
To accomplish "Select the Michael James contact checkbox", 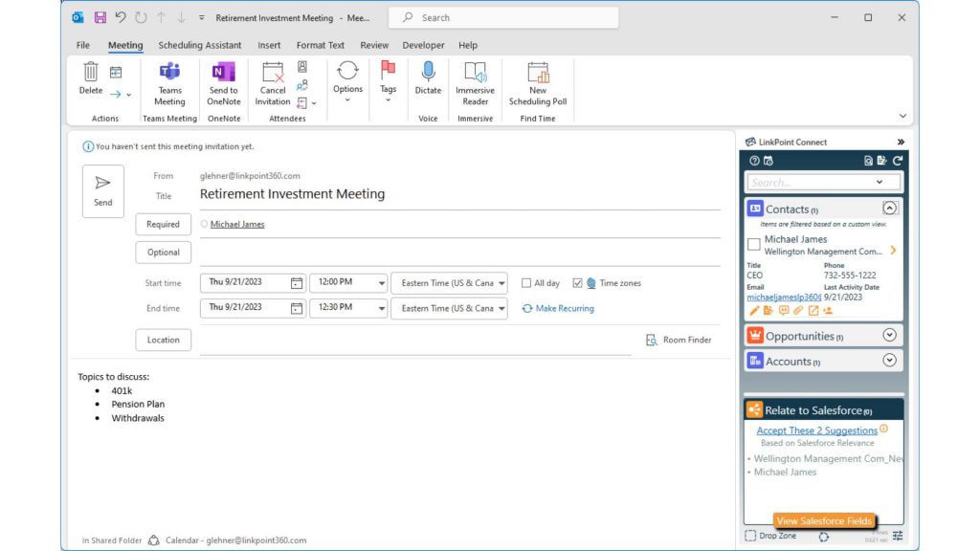I will coord(754,244).
